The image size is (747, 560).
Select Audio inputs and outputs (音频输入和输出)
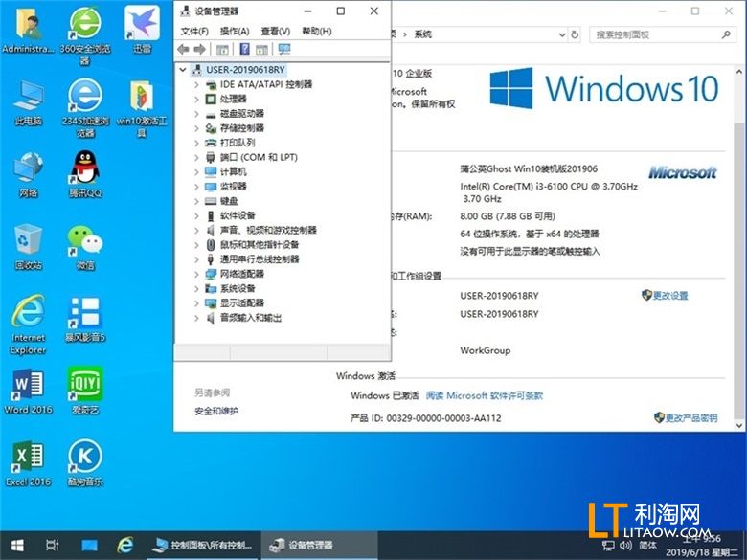[x=250, y=318]
